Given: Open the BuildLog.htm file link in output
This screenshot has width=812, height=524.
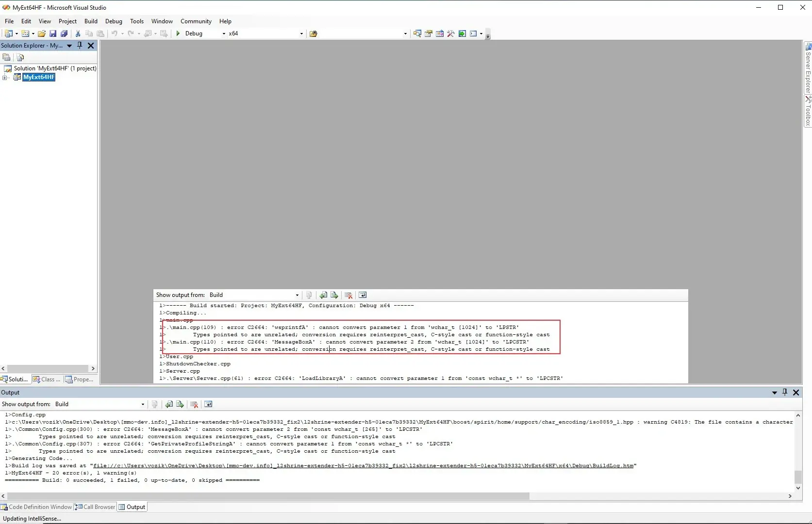Looking at the screenshot, I should pyautogui.click(x=363, y=466).
